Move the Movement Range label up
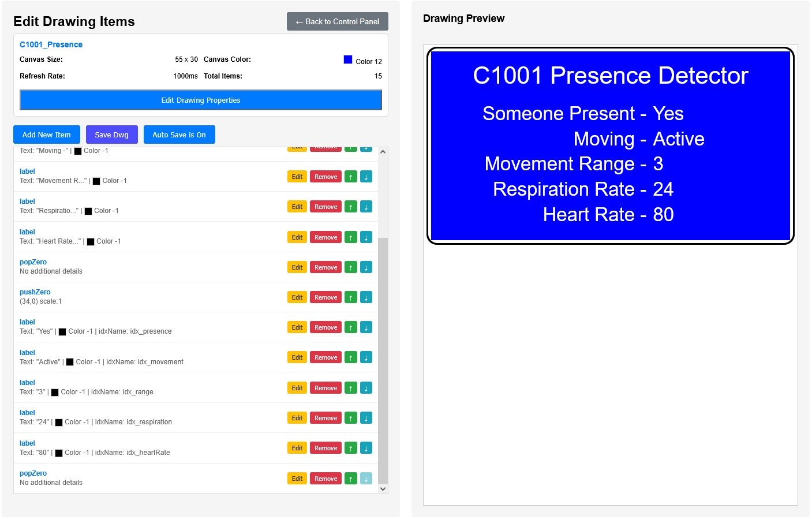 pyautogui.click(x=351, y=177)
